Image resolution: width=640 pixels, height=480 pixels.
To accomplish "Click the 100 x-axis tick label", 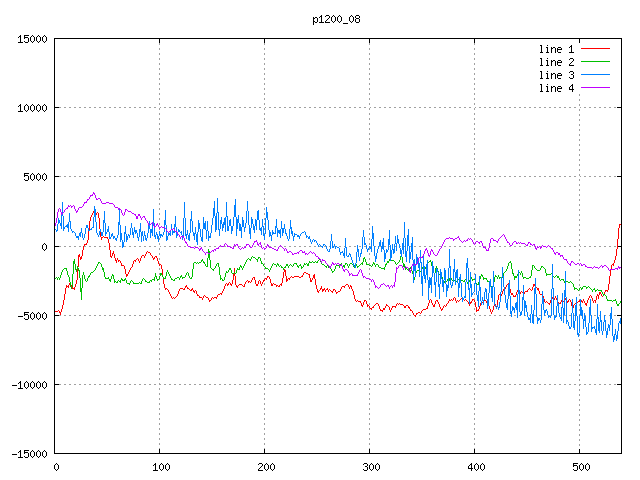I will pos(160,467).
